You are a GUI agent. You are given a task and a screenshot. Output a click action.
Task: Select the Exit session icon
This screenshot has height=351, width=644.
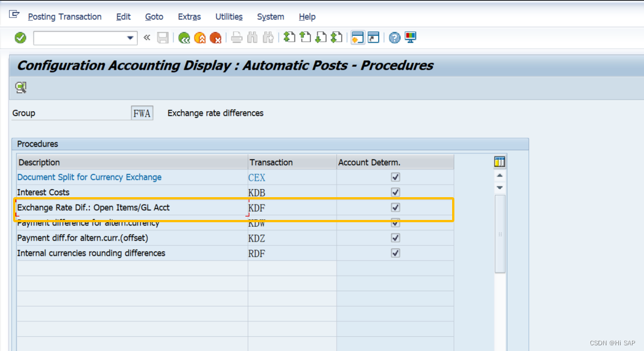coord(198,37)
